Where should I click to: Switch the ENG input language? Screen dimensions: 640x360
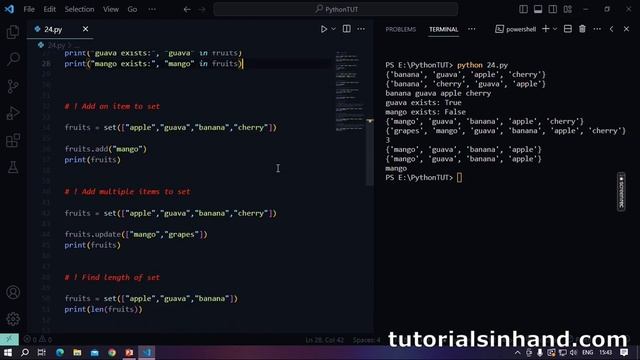point(588,352)
